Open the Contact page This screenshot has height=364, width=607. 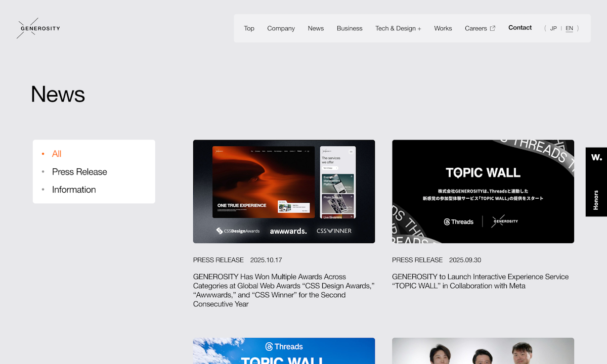(520, 28)
